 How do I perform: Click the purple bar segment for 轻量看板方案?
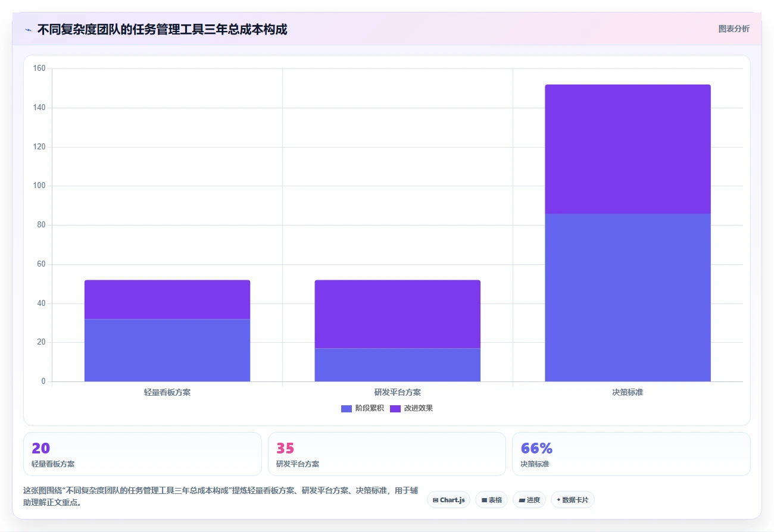click(167, 300)
